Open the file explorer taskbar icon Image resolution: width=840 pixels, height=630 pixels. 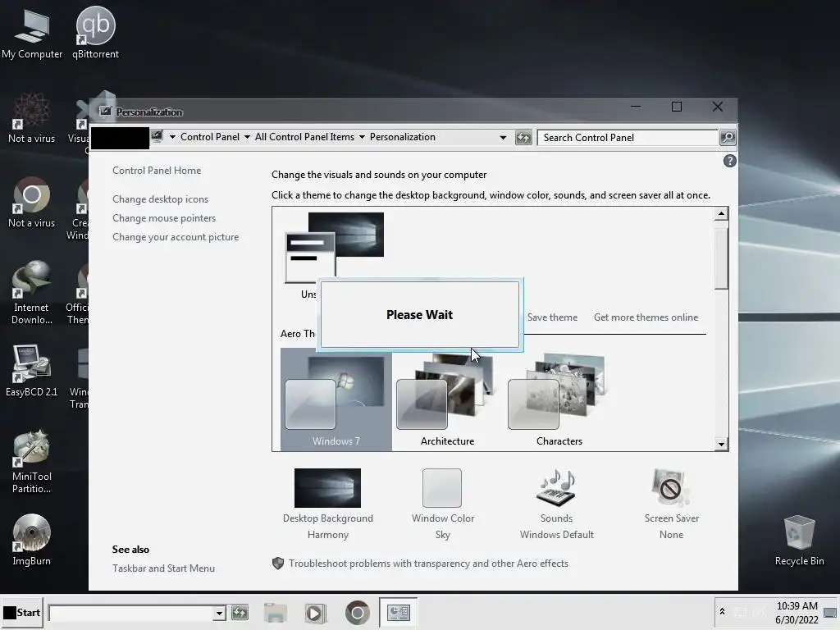pyautogui.click(x=276, y=612)
